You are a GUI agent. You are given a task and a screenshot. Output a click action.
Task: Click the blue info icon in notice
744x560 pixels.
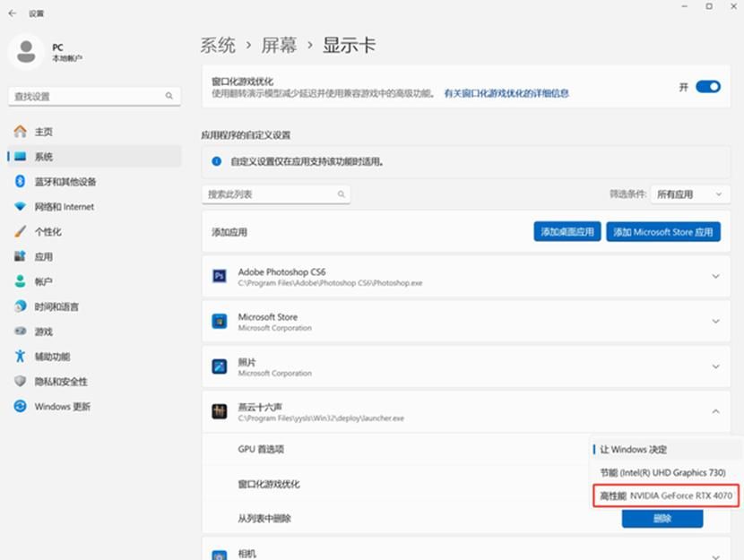tap(216, 161)
